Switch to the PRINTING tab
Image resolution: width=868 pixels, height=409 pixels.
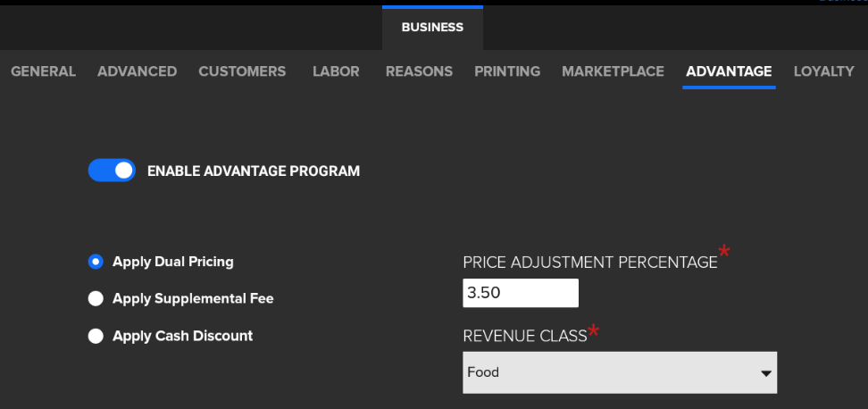507,71
